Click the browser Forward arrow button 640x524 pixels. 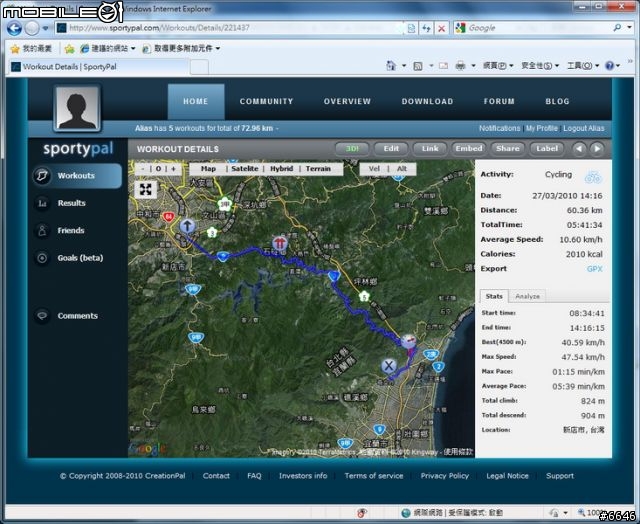click(32, 28)
